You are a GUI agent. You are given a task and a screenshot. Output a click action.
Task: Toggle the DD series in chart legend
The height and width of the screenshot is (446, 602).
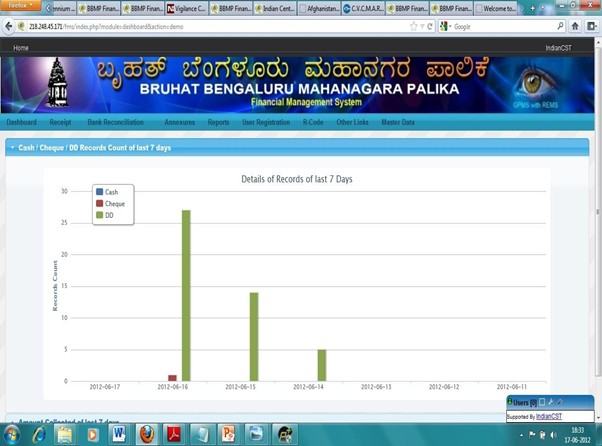108,215
